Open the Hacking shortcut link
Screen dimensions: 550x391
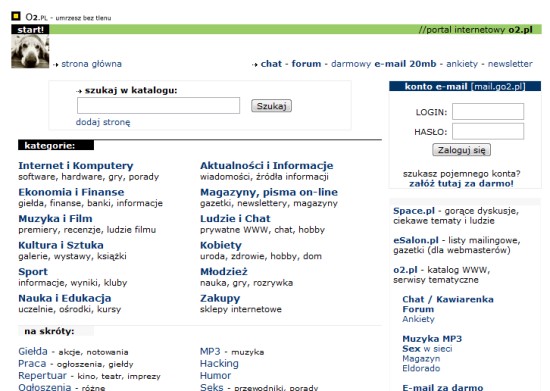pos(219,364)
